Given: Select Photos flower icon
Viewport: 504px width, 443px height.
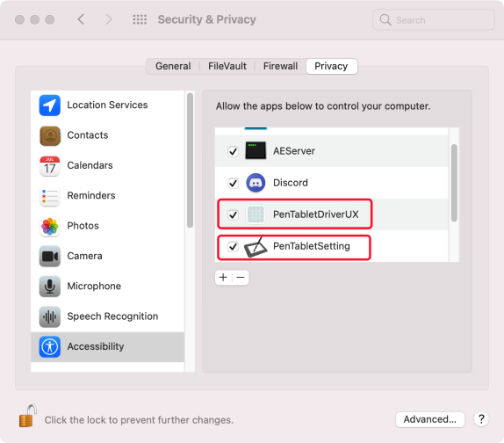Looking at the screenshot, I should [49, 226].
